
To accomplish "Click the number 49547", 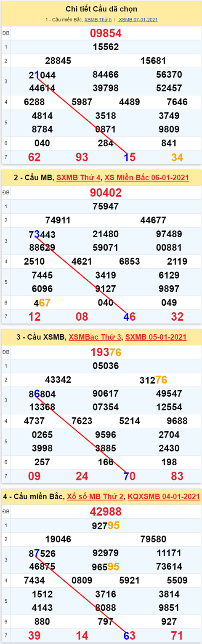I will (169, 394).
